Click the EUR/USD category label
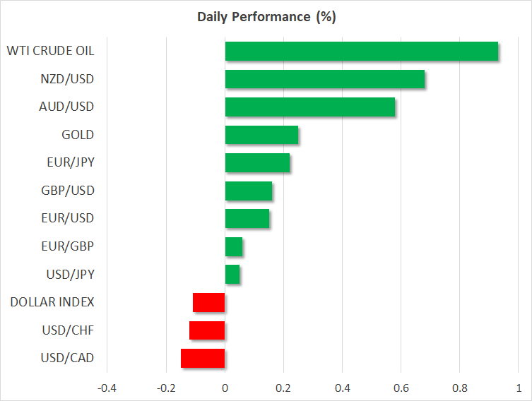532x401 pixels. (69, 218)
